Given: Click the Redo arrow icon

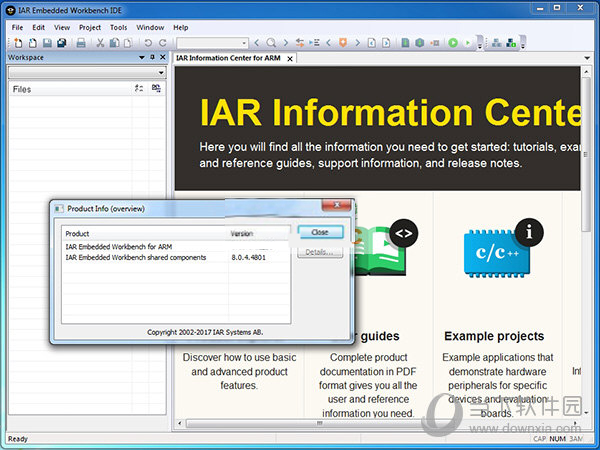Looking at the screenshot, I should [162, 43].
